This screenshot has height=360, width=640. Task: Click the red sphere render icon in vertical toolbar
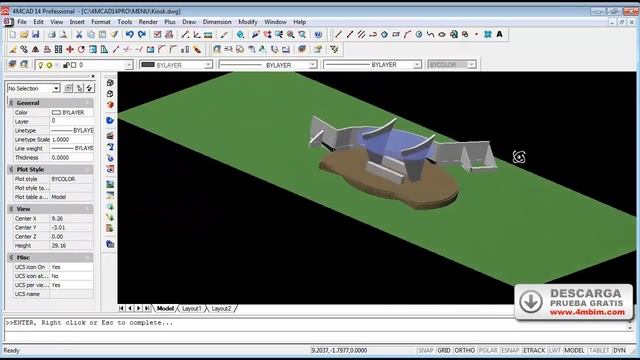110,105
